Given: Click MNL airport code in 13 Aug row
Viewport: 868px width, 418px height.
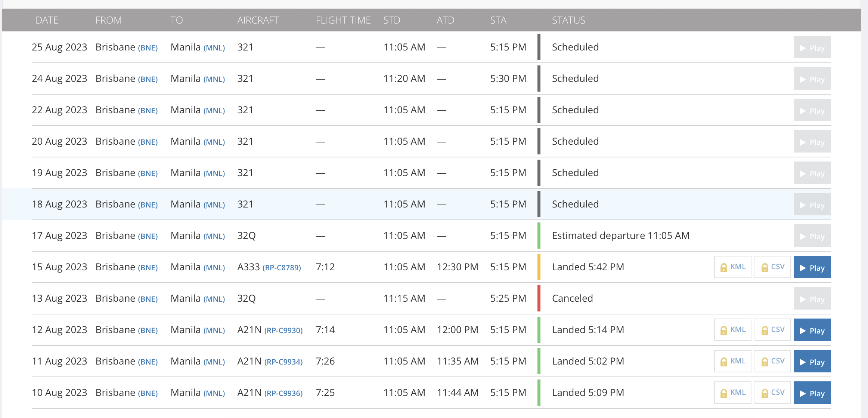Looking at the screenshot, I should 214,299.
